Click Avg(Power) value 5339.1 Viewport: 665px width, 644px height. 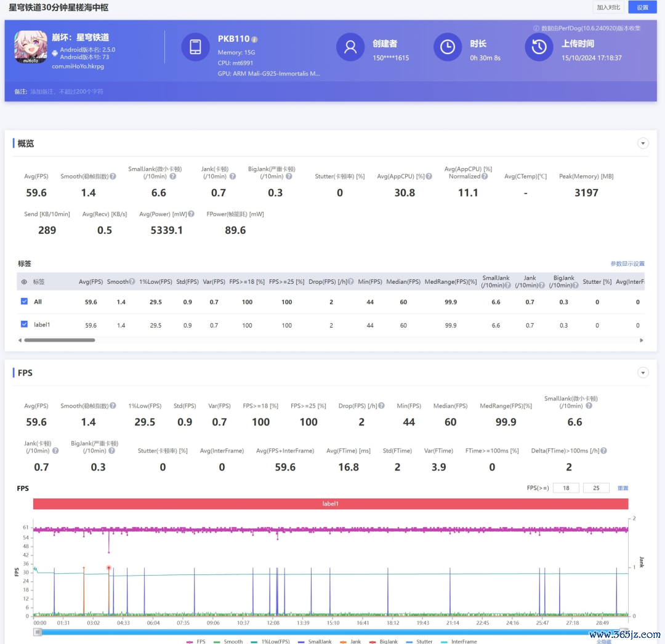(x=167, y=230)
